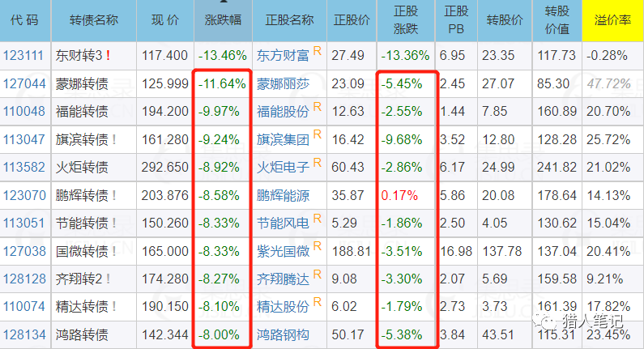644x349 pixels.
Task: Select bond name 福能转债
Action: (x=82, y=111)
